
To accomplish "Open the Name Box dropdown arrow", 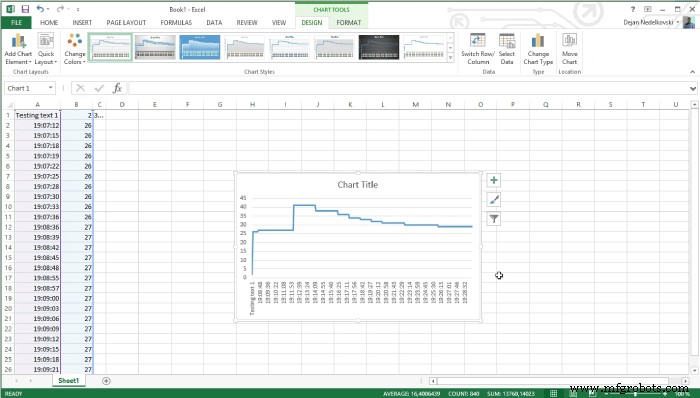I will [x=50, y=88].
